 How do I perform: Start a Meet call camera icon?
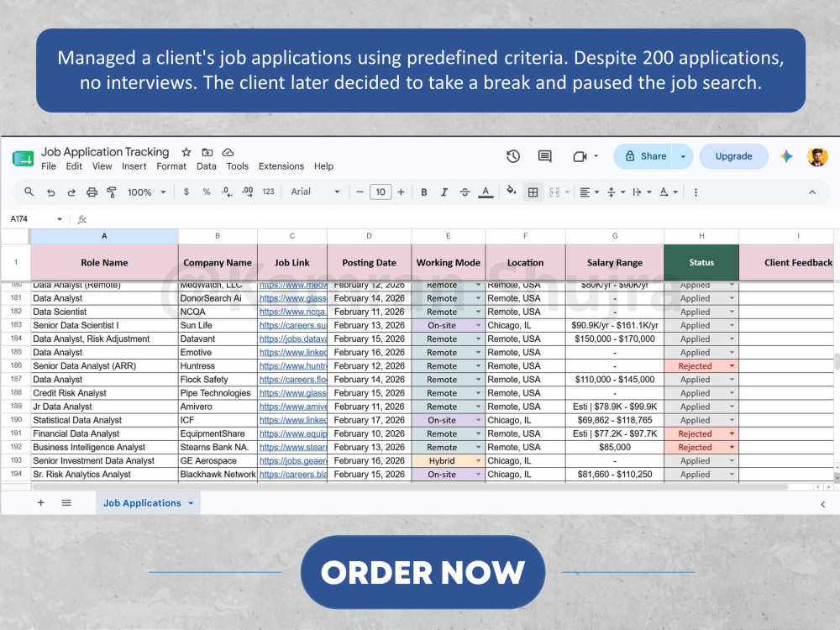click(x=580, y=156)
